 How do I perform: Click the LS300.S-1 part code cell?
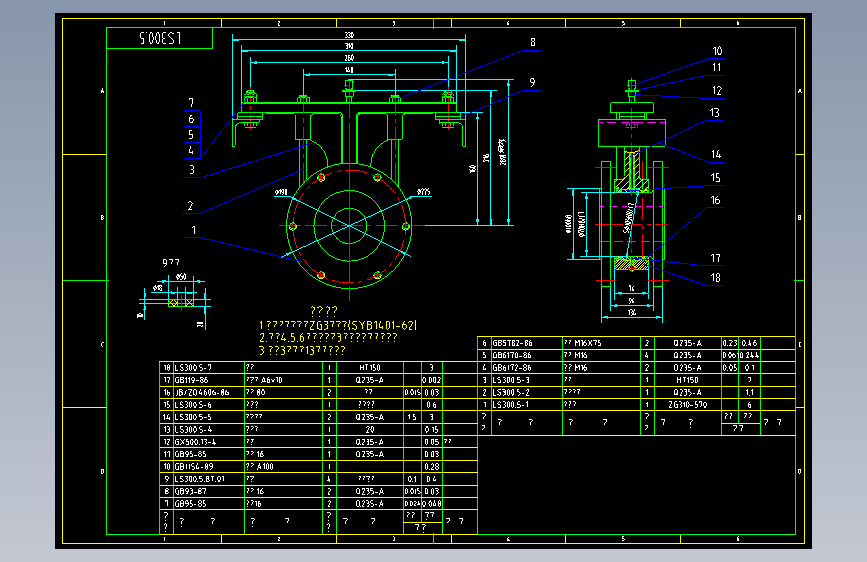526,404
